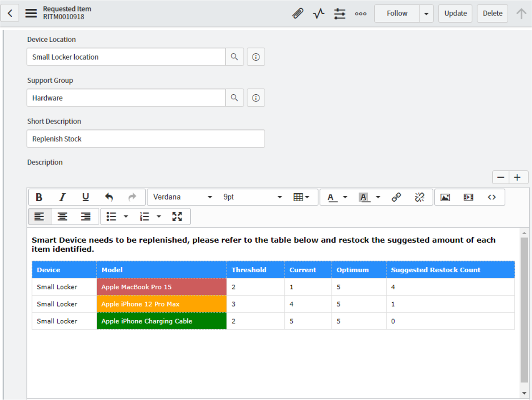Screen dimensions: 532x400
Task: Insert a numbered list
Action: click(x=144, y=216)
